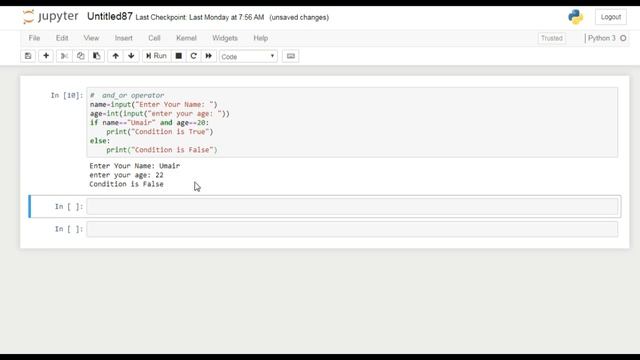640x360 pixels.
Task: Click the Jupyter logo
Action: pos(50,17)
